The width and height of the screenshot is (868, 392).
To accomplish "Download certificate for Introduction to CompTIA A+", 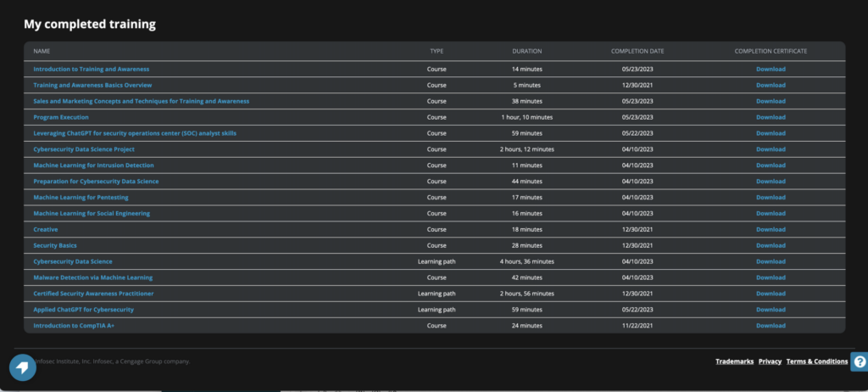I will pos(771,326).
